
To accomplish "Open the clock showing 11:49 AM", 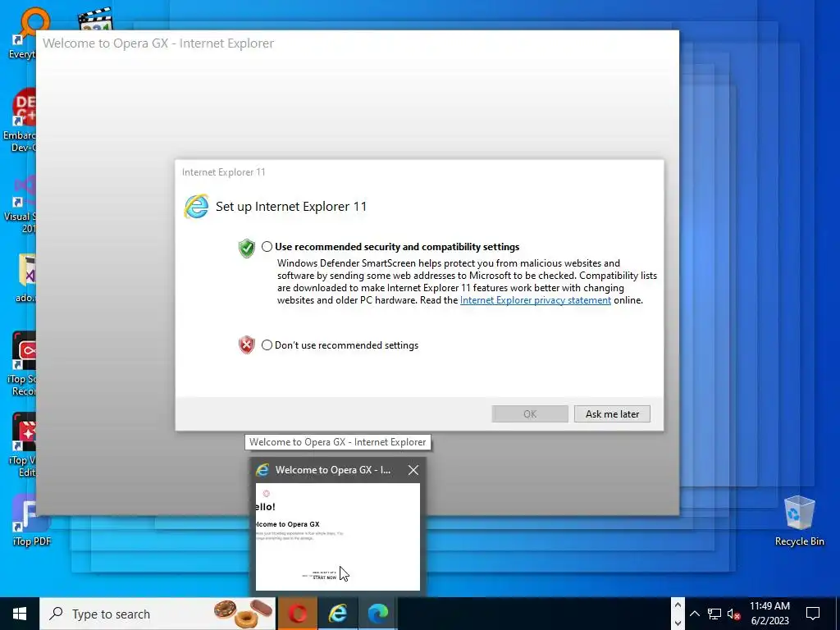I will click(x=769, y=614).
